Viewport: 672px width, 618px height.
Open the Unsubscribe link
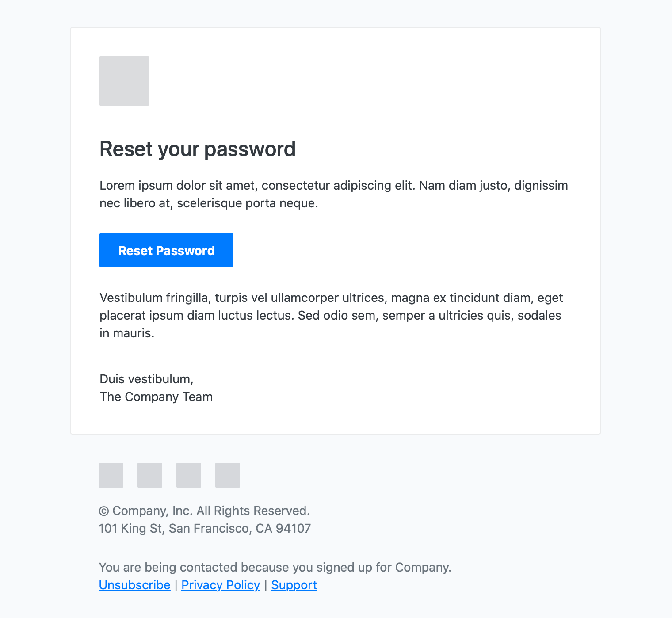coord(134,585)
